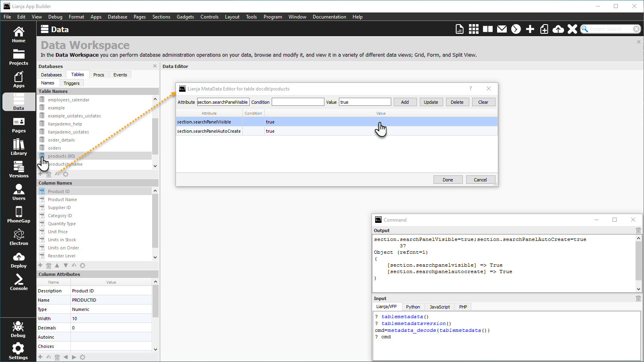Open the Apps workspace in sidebar

tap(19, 80)
